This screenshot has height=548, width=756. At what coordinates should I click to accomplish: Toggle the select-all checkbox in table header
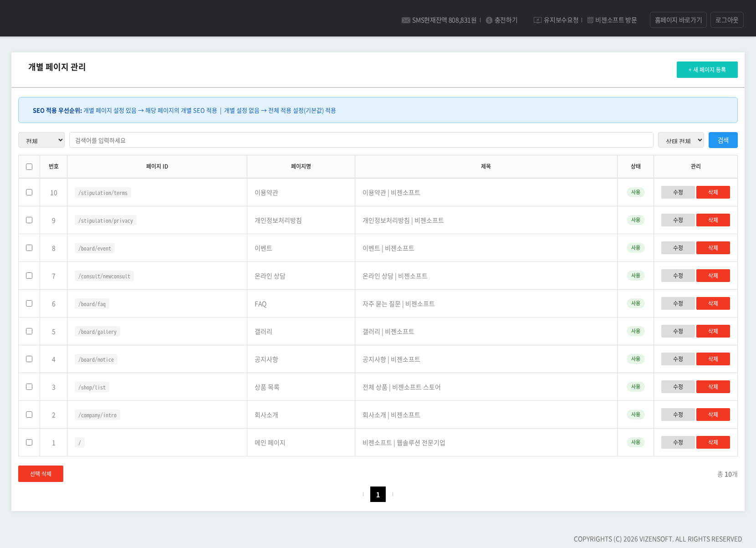coord(29,167)
